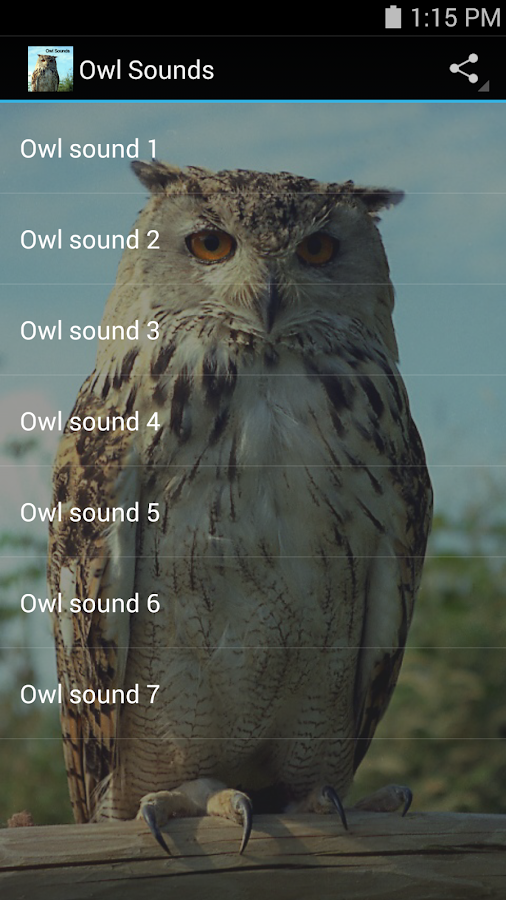Tap the share icon in the action bar
Viewport: 506px width, 900px height.
coord(464,69)
